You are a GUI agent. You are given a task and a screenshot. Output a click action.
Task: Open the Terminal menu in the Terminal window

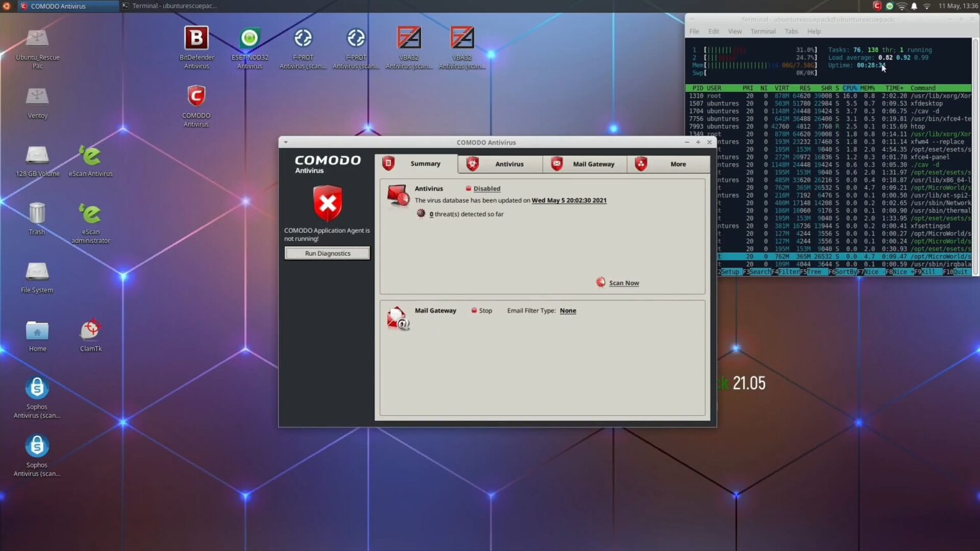click(x=762, y=31)
